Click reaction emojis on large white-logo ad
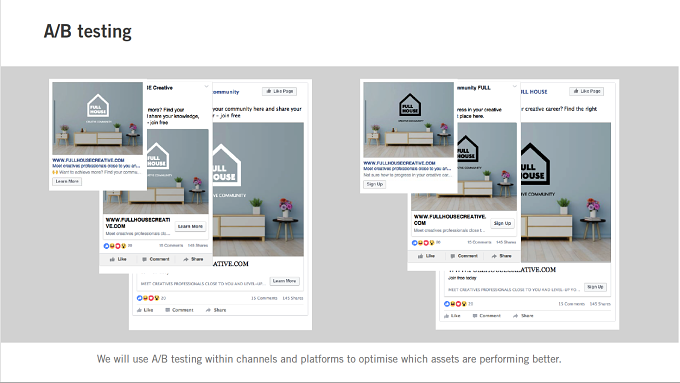Viewport: 680px width, 383px height. click(x=148, y=298)
